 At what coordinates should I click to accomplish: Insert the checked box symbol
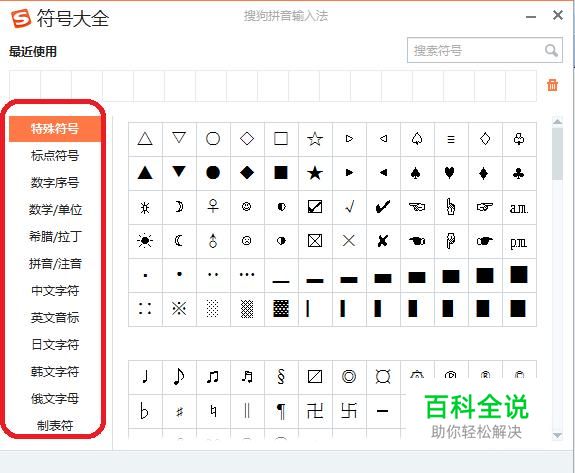pyautogui.click(x=315, y=207)
